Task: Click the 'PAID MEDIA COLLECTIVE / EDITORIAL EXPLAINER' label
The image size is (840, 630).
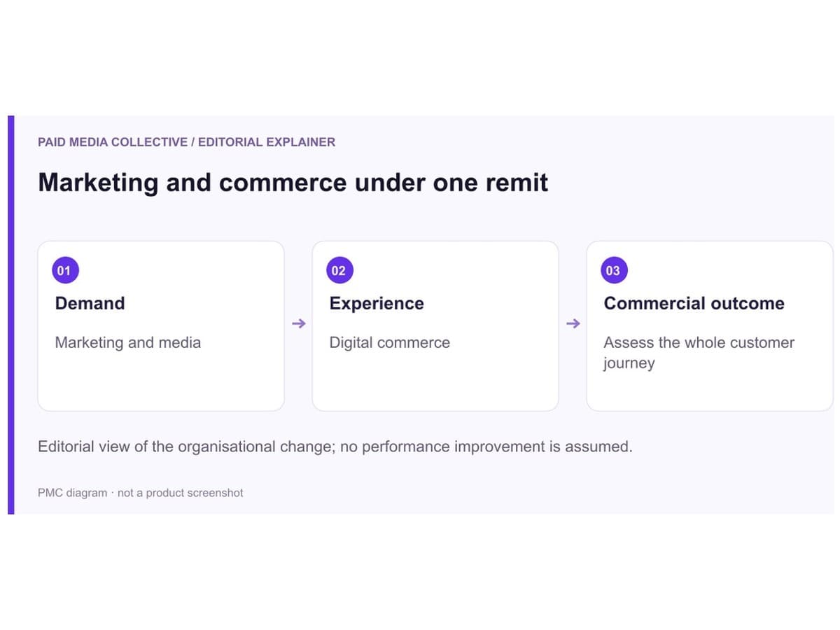Action: point(186,142)
